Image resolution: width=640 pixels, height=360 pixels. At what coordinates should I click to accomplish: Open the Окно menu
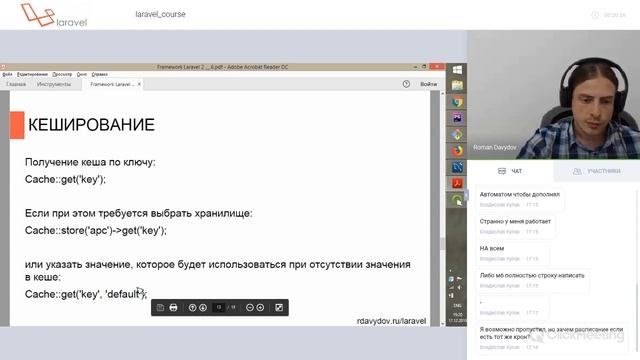tap(82, 74)
